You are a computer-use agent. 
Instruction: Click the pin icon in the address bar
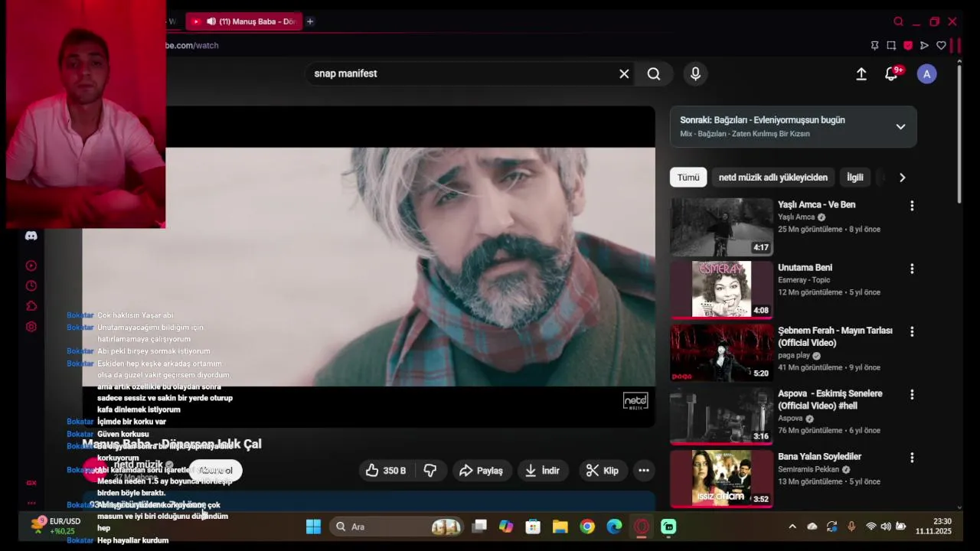(x=875, y=45)
